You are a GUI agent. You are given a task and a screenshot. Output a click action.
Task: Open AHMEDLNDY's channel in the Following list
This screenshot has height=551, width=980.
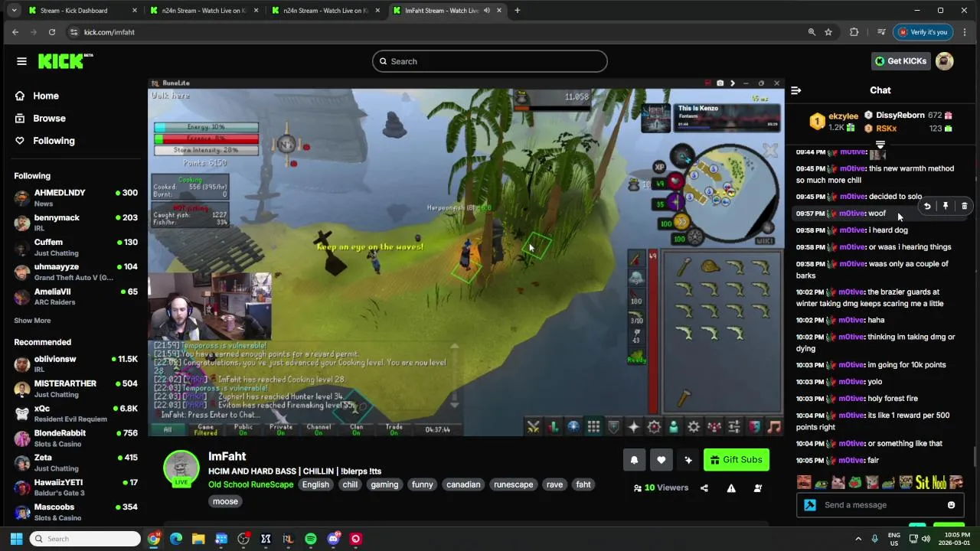(75, 198)
